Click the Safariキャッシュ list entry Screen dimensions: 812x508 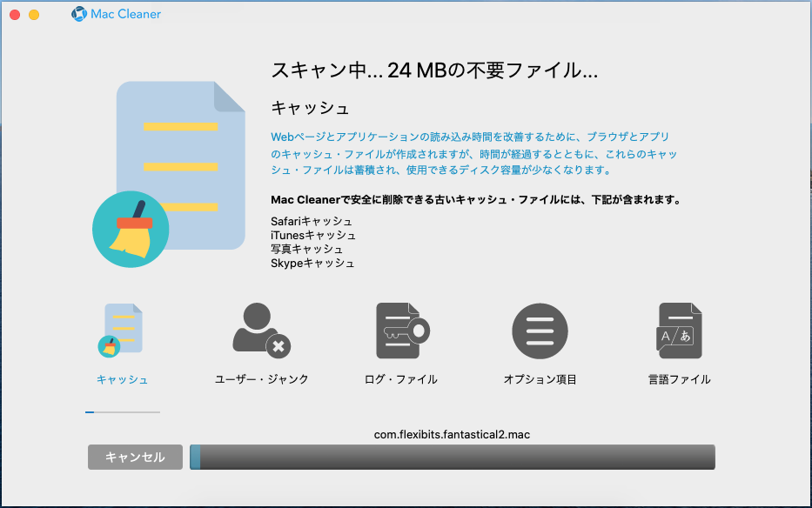tap(312, 222)
